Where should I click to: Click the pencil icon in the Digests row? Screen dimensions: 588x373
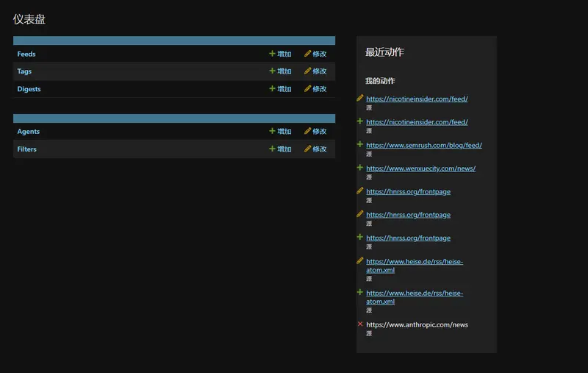[x=307, y=89]
